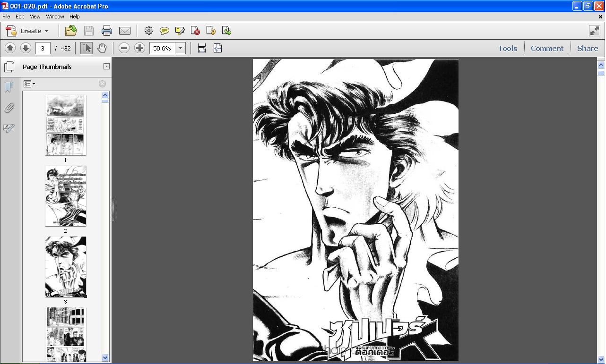
Task: Open the Customize gear icon
Action: coord(149,31)
